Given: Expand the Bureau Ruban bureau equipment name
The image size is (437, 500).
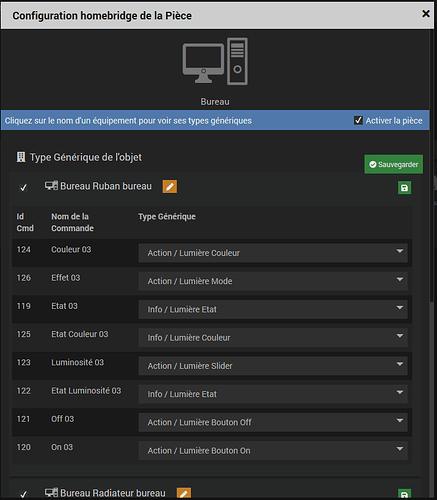Looking at the screenshot, I should (106, 186).
